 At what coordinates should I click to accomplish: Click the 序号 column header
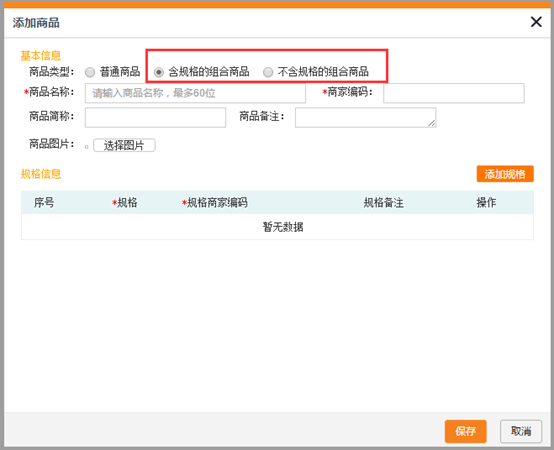click(x=44, y=202)
